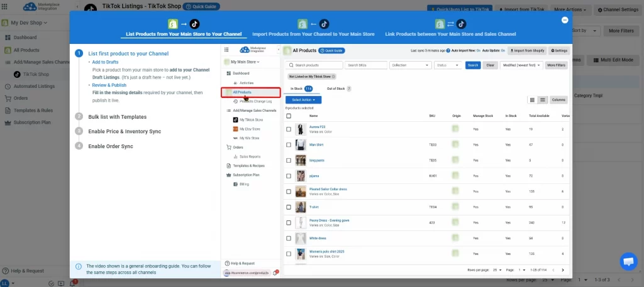Check the select-all checkbox in the table header
This screenshot has width=644, height=287.
[288, 116]
